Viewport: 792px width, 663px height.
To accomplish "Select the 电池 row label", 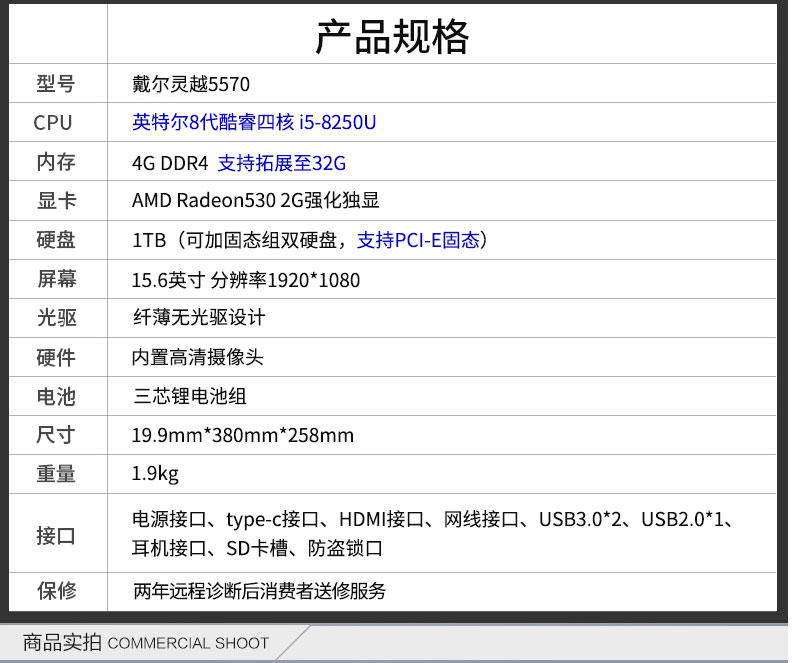I will pos(56,396).
